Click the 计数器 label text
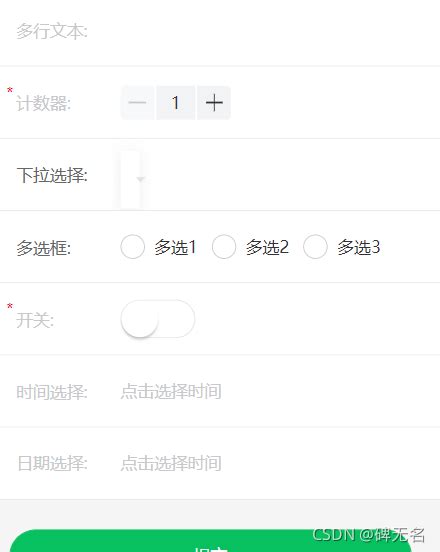 44,104
